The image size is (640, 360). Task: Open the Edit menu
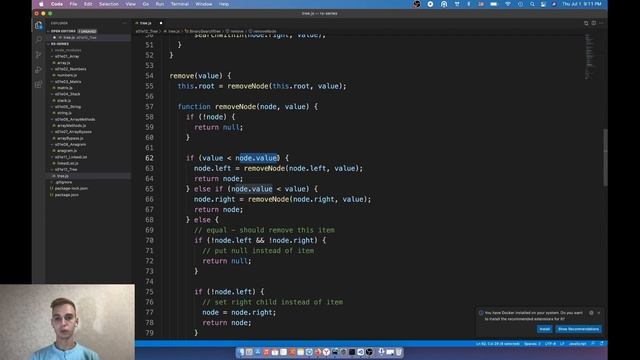click(88, 4)
